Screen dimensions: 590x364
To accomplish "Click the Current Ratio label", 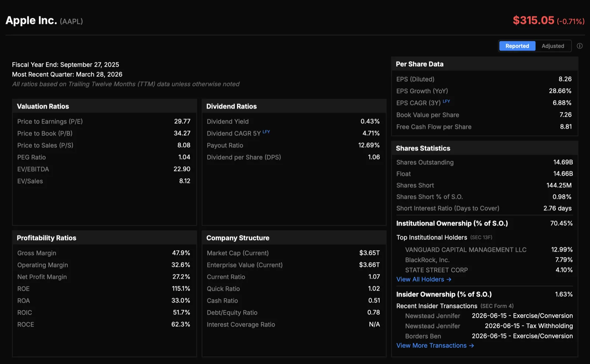I will (226, 277).
